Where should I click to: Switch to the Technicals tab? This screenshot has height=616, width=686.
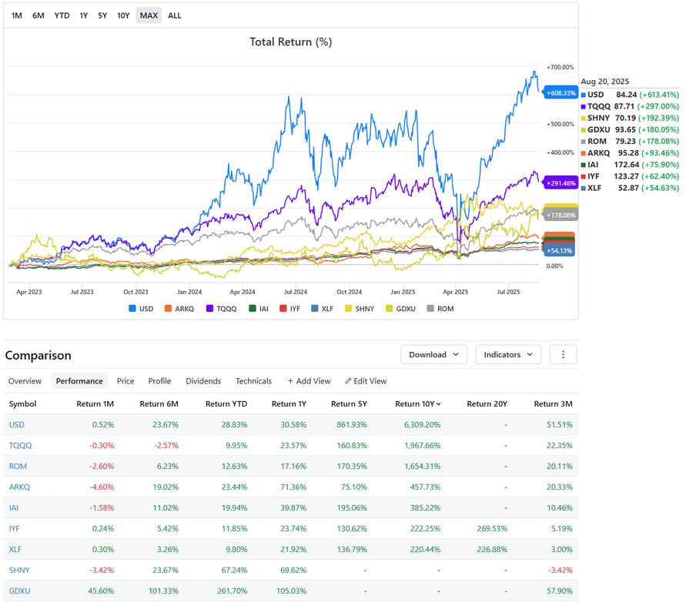[253, 381]
